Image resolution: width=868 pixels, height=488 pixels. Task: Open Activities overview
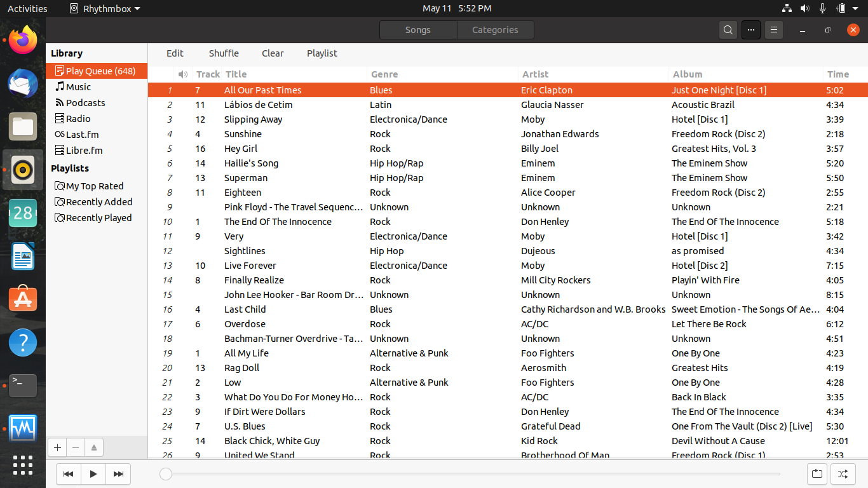(27, 8)
